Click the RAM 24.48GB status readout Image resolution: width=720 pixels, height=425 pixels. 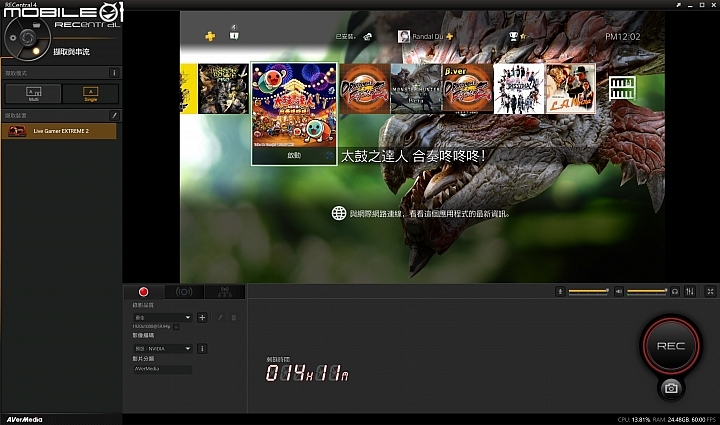[x=670, y=419]
